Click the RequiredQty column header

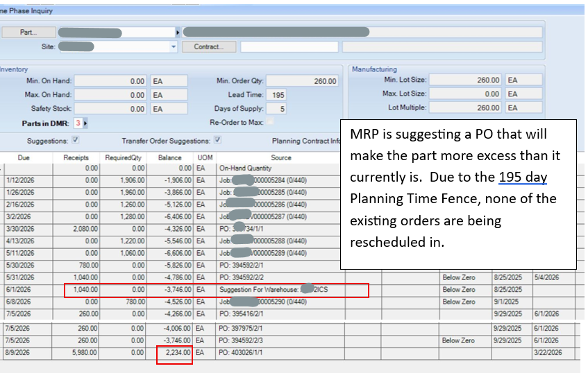tap(123, 157)
